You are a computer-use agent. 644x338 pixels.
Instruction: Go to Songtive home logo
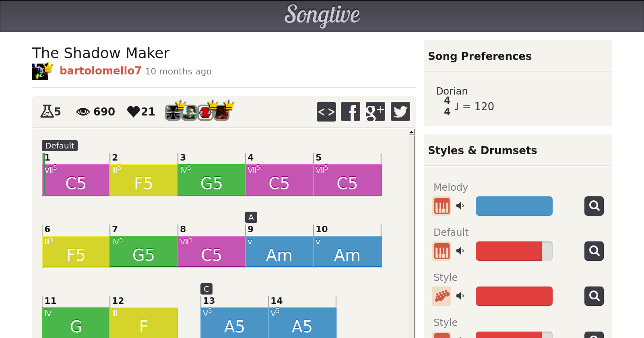point(322,15)
